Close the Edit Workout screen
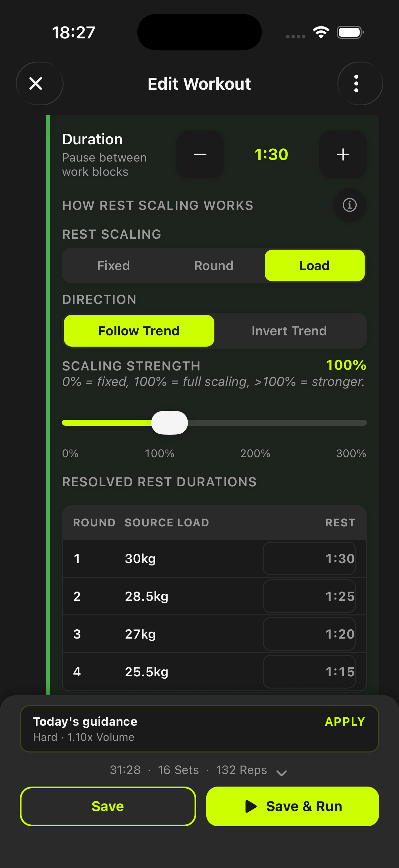399x868 pixels. coord(39,83)
